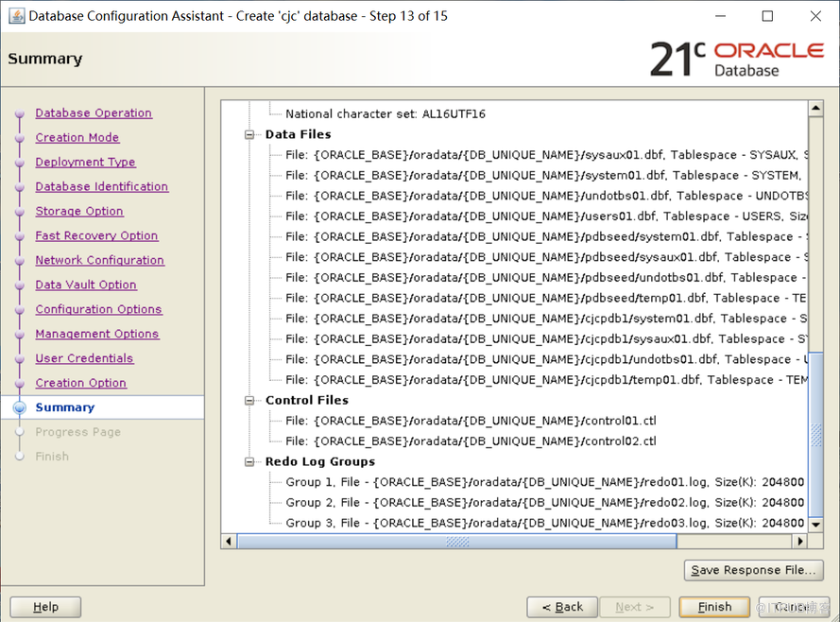840x622 pixels.
Task: Click the vertical scrollbar up arrow
Action: click(x=815, y=108)
